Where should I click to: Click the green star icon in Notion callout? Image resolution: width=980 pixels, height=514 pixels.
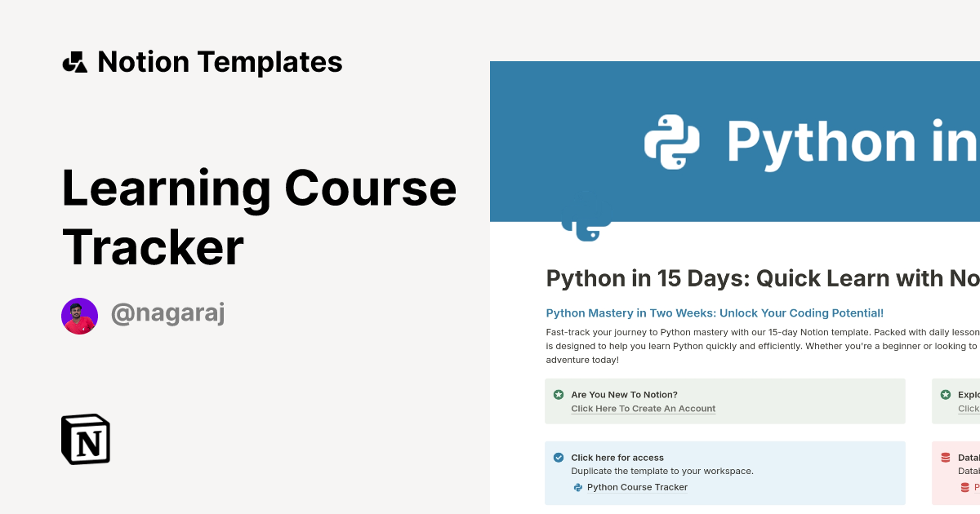pyautogui.click(x=558, y=394)
